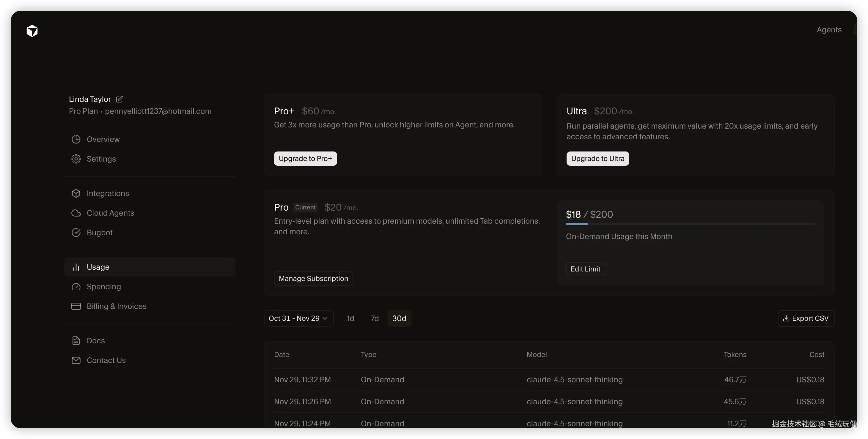Click the Upgrade to Pro+ button
The width and height of the screenshot is (868, 439).
tap(305, 159)
